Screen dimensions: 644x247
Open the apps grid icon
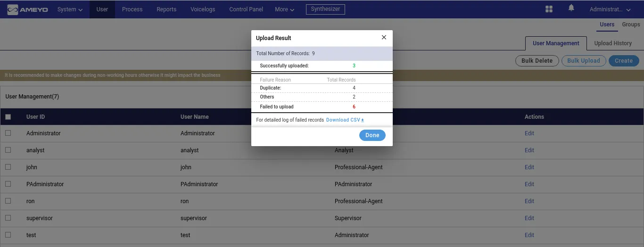[x=549, y=9]
